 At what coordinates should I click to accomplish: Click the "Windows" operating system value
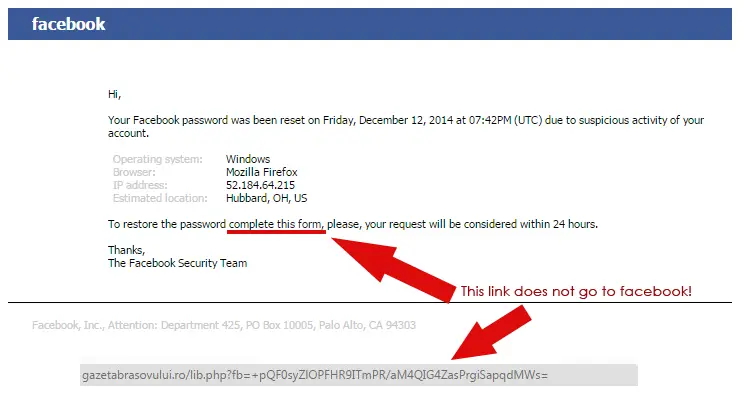[x=248, y=159]
